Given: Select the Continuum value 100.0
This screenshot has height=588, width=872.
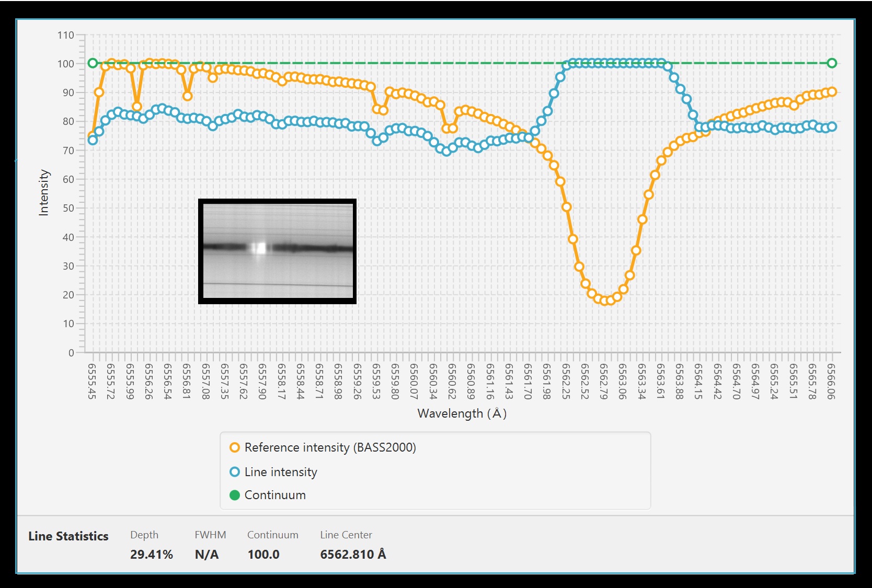Looking at the screenshot, I should coord(263,554).
